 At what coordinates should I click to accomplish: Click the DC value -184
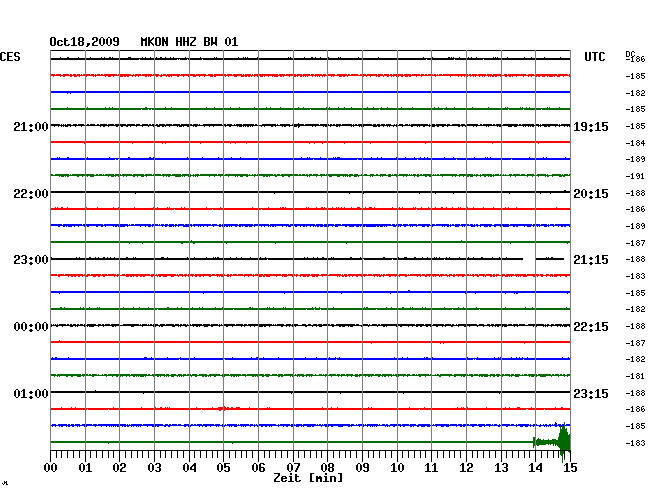click(x=635, y=143)
